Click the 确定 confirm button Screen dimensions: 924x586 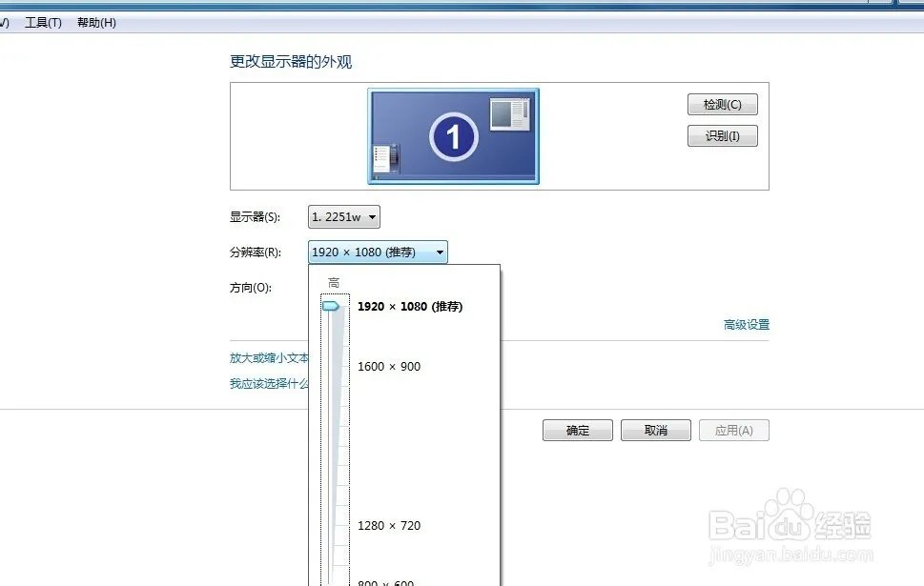tap(576, 430)
